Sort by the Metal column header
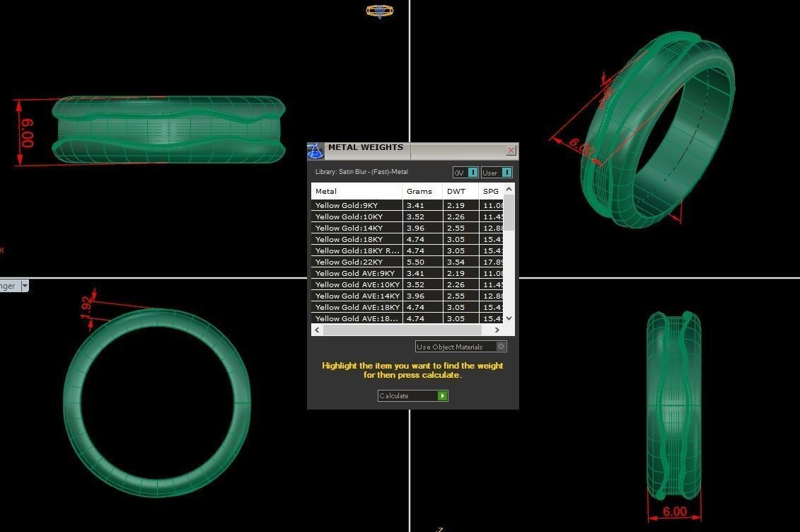 point(356,191)
